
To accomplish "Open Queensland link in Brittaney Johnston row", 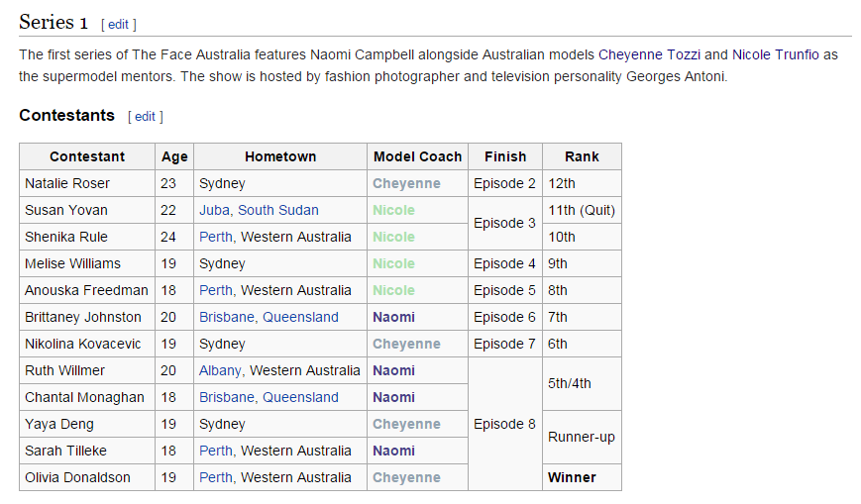I will [300, 317].
